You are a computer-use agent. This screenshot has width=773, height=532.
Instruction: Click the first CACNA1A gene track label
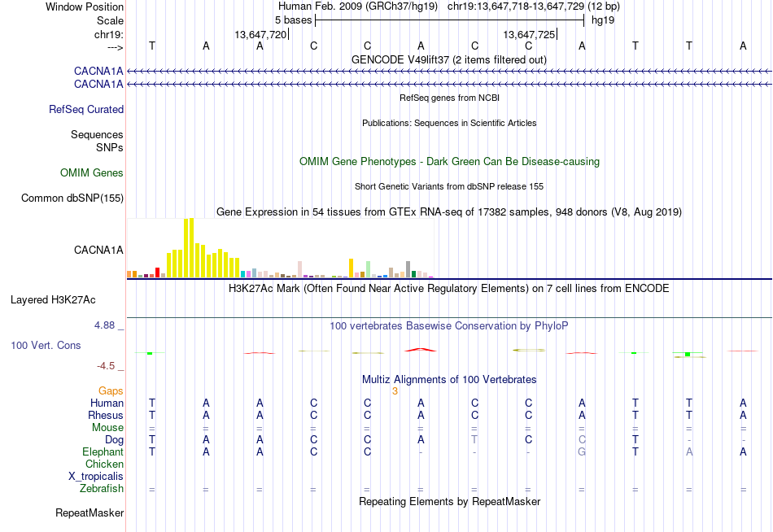click(x=98, y=71)
